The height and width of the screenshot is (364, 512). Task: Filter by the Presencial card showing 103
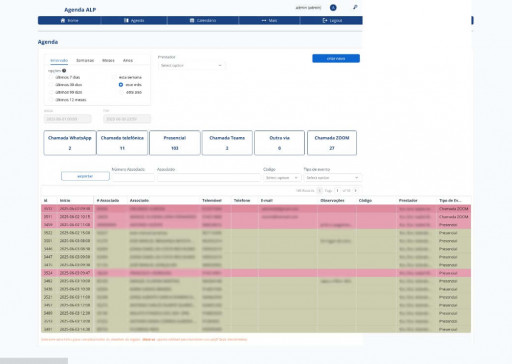point(175,143)
